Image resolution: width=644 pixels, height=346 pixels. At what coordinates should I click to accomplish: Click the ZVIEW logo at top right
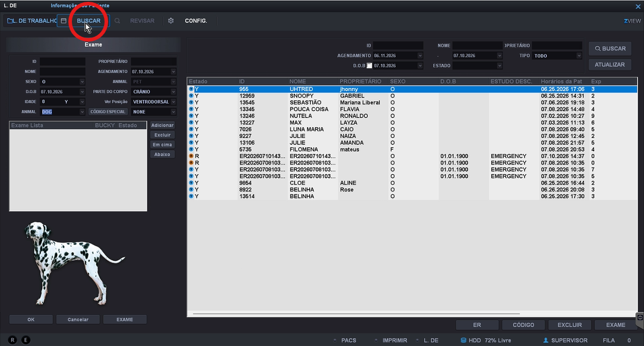(x=633, y=21)
